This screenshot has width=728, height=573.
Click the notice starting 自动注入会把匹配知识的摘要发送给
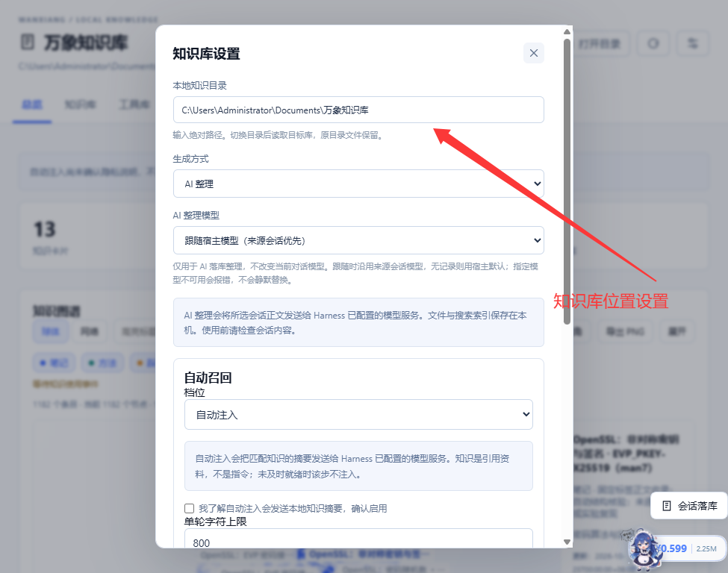(x=358, y=466)
